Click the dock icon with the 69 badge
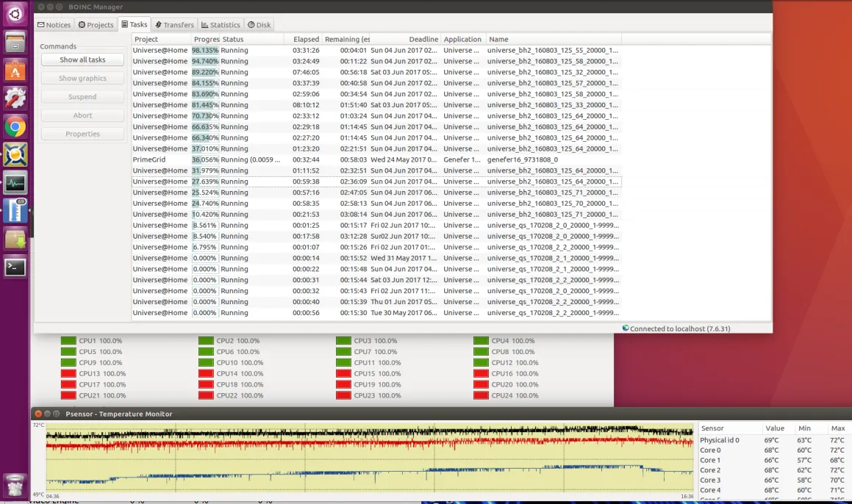Viewport: 852px width, 504px height. click(x=15, y=212)
